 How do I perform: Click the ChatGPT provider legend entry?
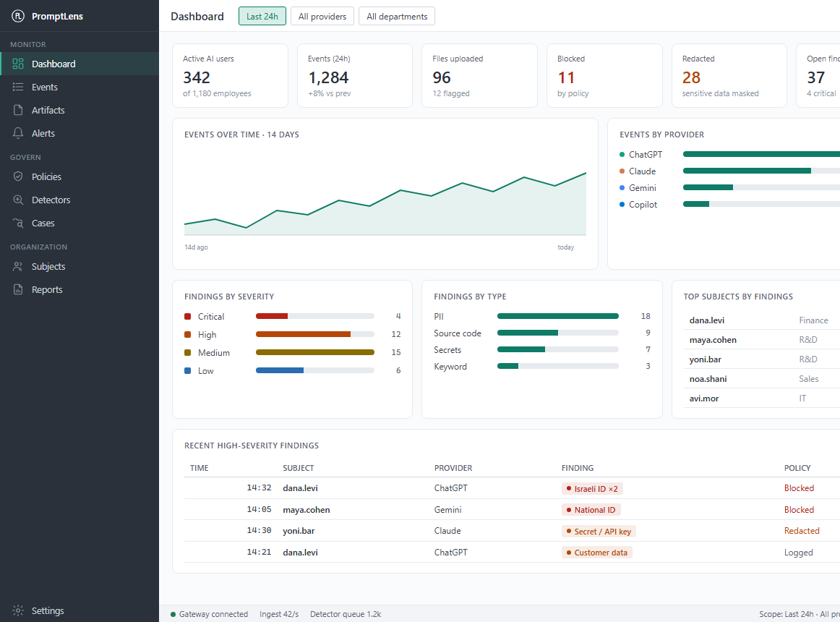pyautogui.click(x=640, y=155)
